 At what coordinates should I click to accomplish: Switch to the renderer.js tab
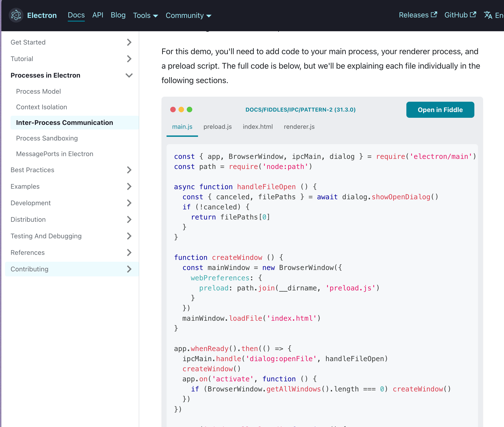pos(299,127)
